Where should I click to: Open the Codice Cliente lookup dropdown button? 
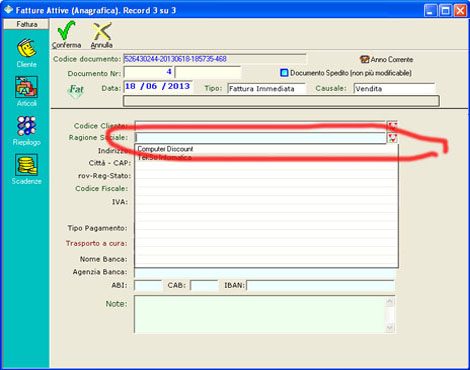[x=392, y=126]
